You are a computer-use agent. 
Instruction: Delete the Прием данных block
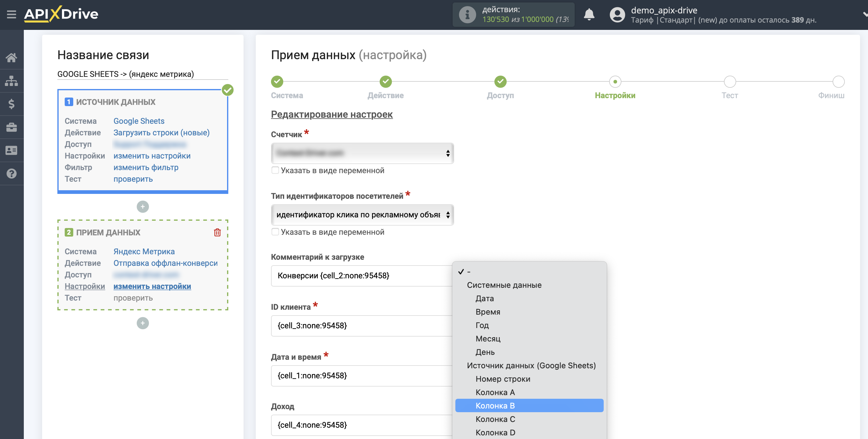(217, 232)
